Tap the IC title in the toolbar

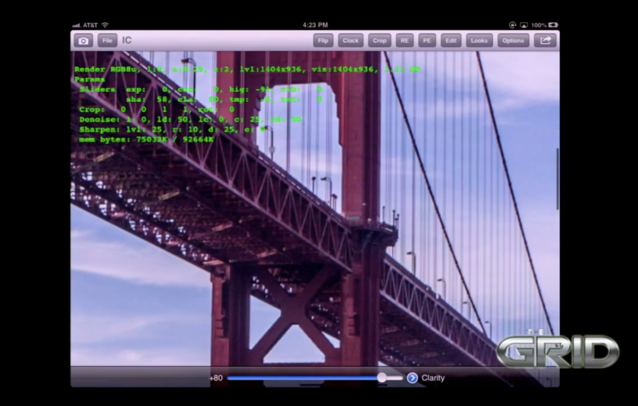coord(128,40)
